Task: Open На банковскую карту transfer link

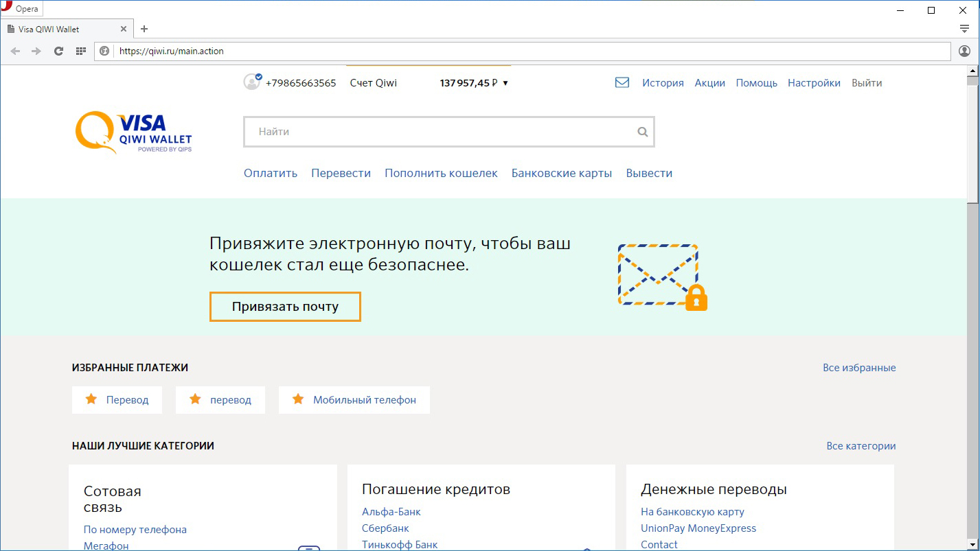Action: point(692,512)
